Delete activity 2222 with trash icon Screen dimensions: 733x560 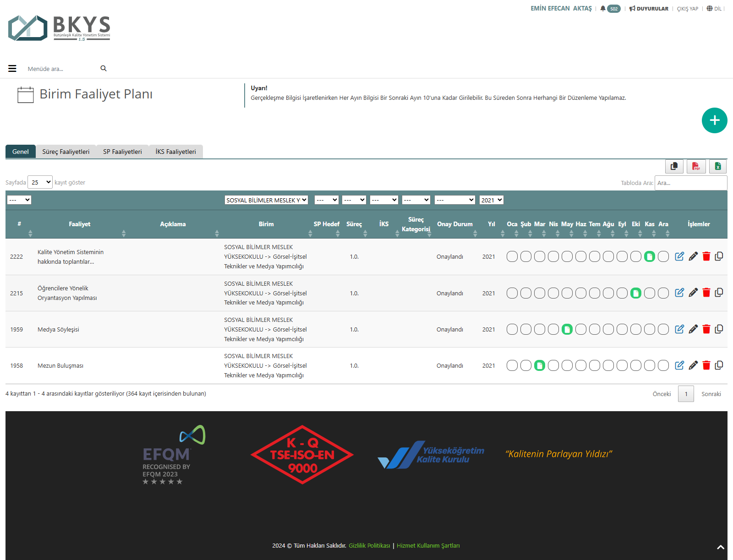pos(706,256)
